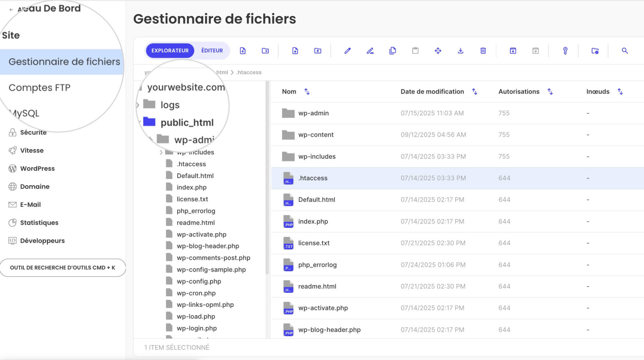Click the upload folder icon

coord(318,51)
